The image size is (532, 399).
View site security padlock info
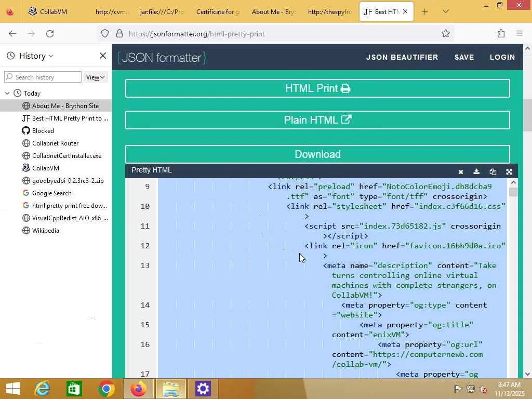(x=119, y=34)
